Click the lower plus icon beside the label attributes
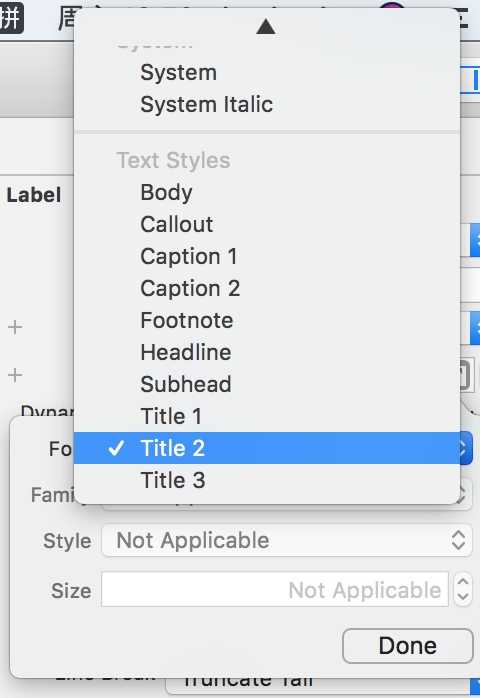 tap(15, 375)
